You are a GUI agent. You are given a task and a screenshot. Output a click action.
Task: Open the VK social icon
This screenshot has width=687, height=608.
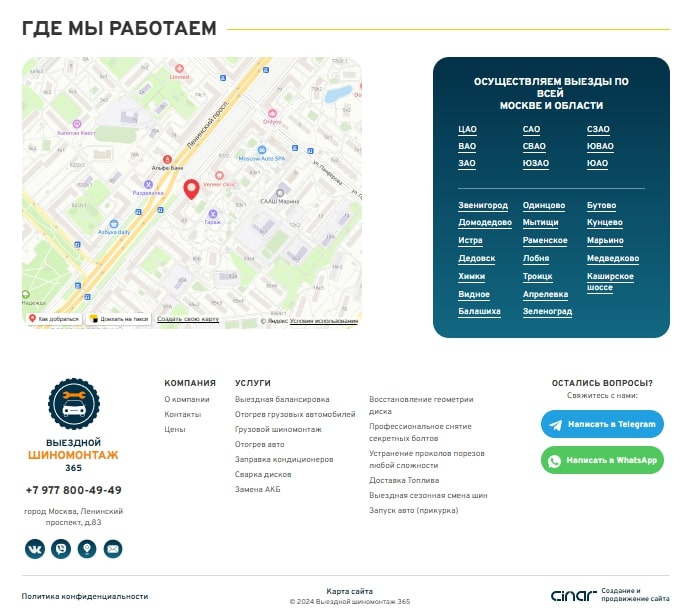(x=35, y=548)
